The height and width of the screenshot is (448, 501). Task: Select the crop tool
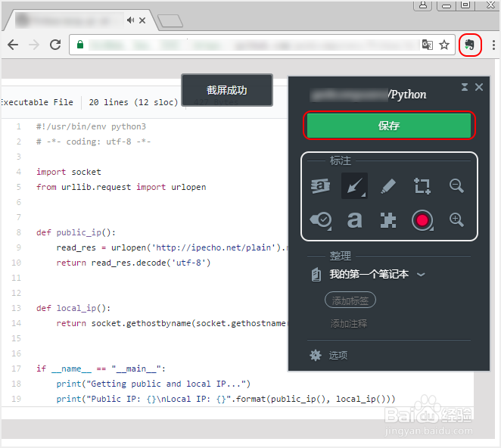[422, 186]
